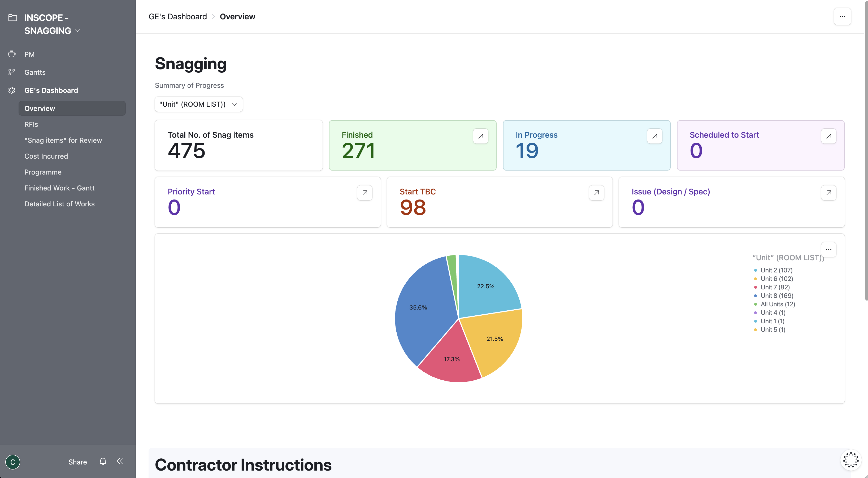Open the user avatar C
The height and width of the screenshot is (478, 868).
pyautogui.click(x=13, y=462)
